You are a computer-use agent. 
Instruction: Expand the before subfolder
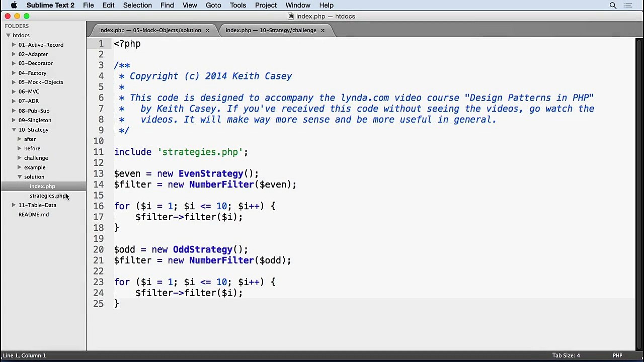click(19, 148)
